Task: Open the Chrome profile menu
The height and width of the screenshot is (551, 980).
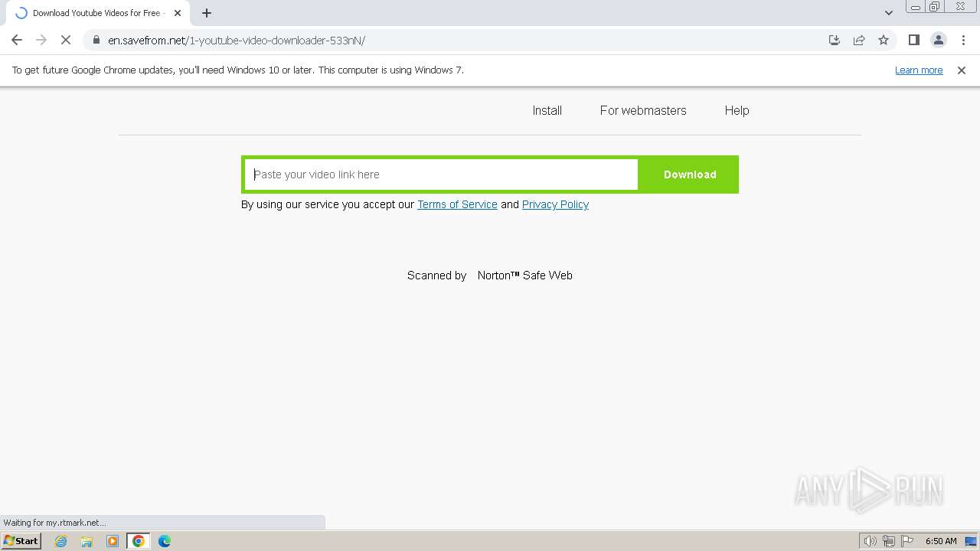Action: [x=938, y=40]
